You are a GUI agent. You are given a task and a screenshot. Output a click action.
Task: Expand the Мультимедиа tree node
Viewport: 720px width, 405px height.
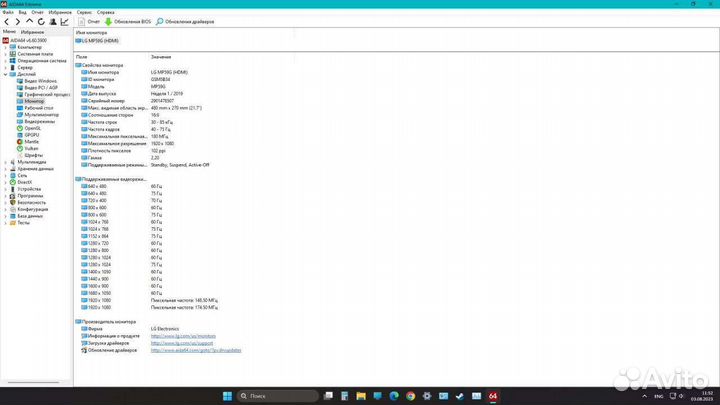pos(6,162)
